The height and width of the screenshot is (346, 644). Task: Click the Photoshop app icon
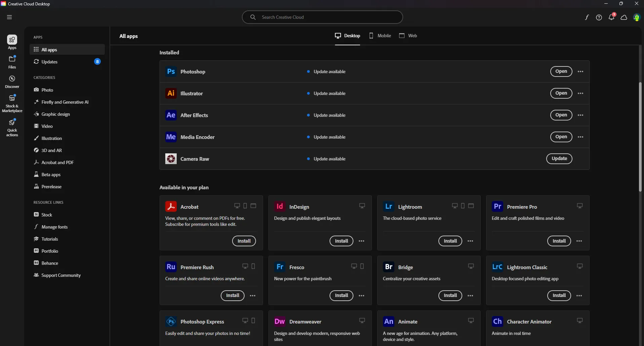tap(171, 71)
